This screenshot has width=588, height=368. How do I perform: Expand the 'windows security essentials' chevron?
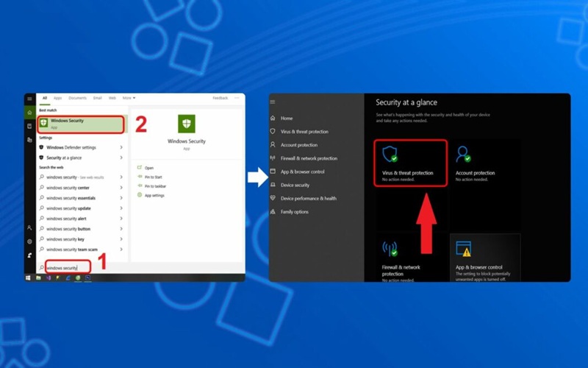point(121,198)
